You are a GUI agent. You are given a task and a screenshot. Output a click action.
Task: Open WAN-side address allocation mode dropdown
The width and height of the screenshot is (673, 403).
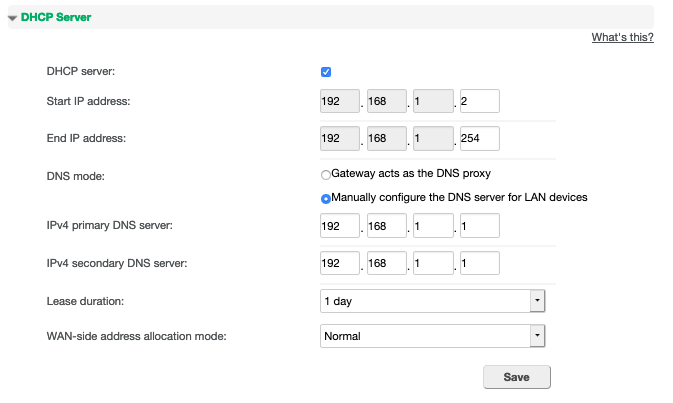pyautogui.click(x=433, y=336)
